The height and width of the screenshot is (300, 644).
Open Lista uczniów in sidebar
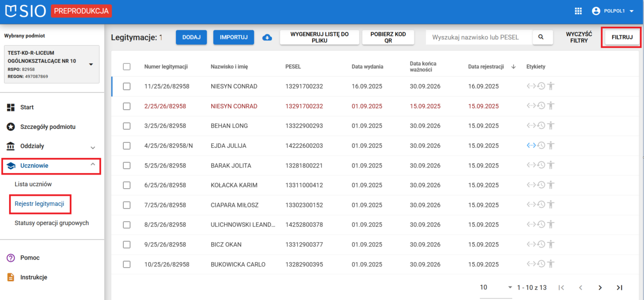tap(33, 184)
